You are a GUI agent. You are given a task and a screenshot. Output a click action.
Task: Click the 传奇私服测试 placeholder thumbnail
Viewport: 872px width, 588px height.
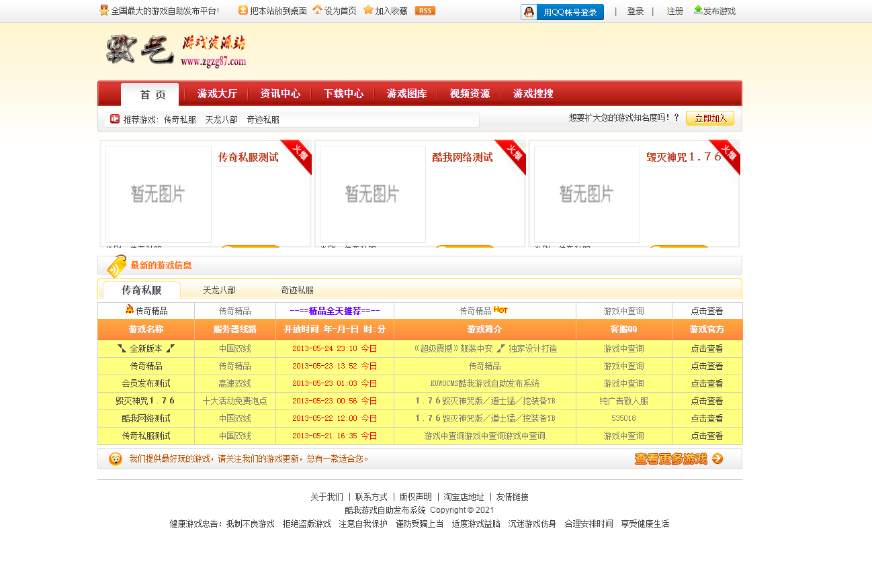click(x=159, y=194)
